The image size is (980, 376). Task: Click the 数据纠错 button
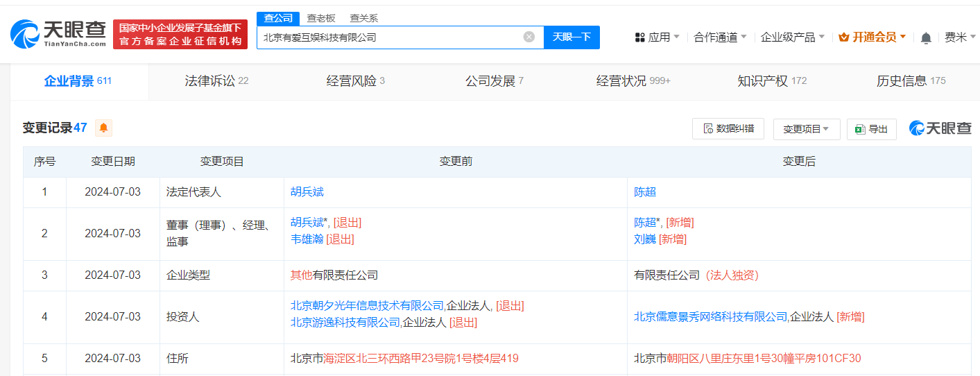point(728,128)
